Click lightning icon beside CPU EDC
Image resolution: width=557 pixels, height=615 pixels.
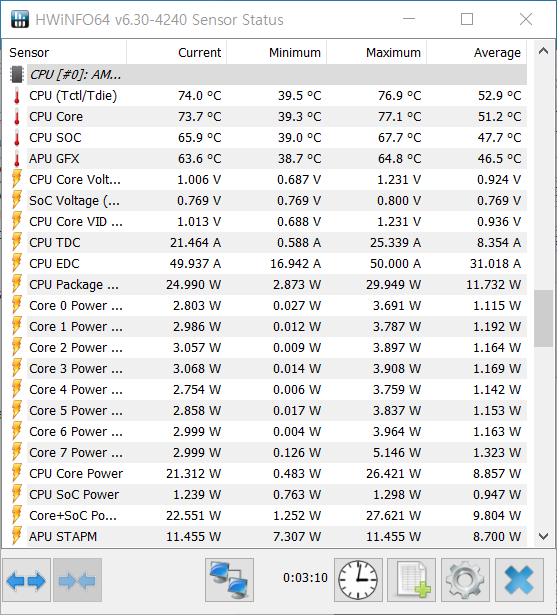click(17, 264)
